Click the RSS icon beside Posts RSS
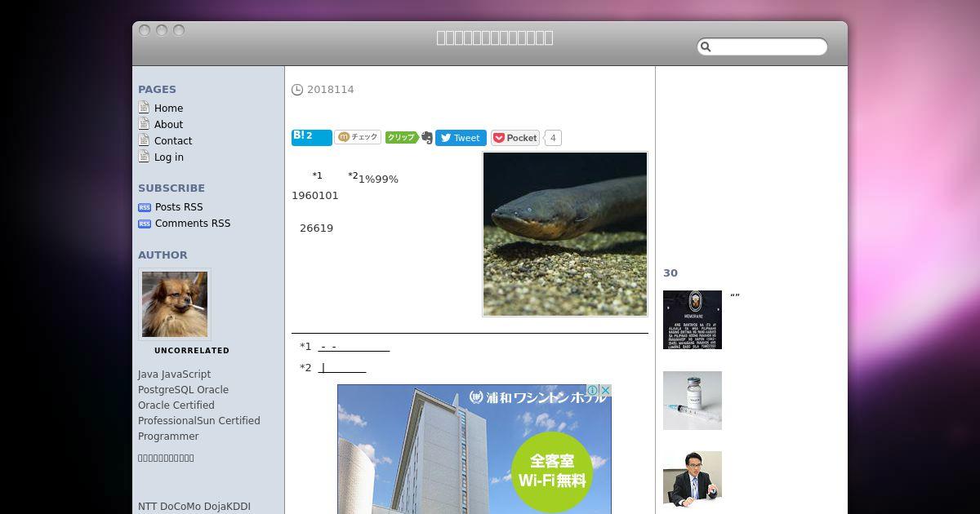Screen dimensions: 980x514 click(145, 207)
